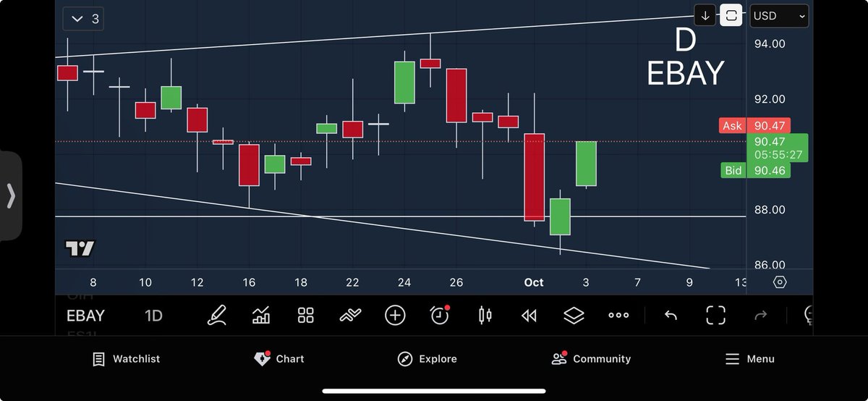The image size is (868, 401).
Task: Open indicator templates zigzag icon
Action: tap(350, 315)
